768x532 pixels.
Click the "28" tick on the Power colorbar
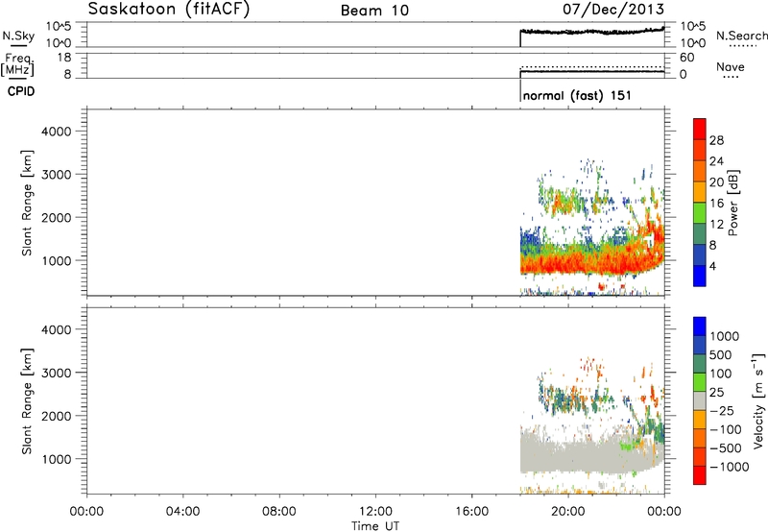pos(716,140)
